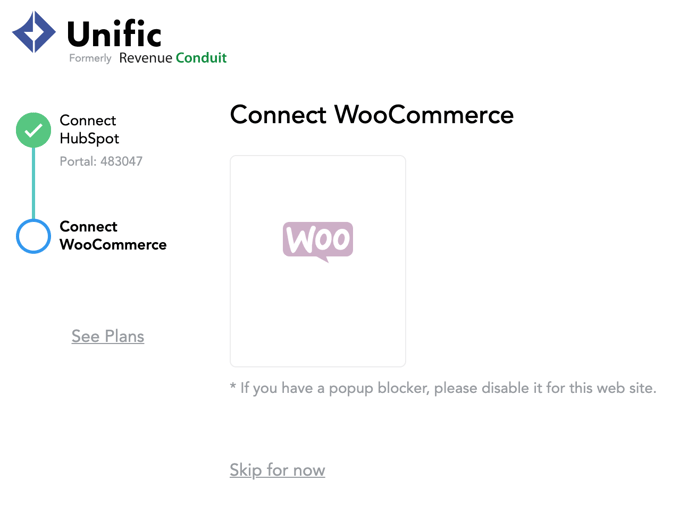This screenshot has width=688, height=515.
Task: Click the blue Unific diamond logo icon
Action: click(x=34, y=32)
